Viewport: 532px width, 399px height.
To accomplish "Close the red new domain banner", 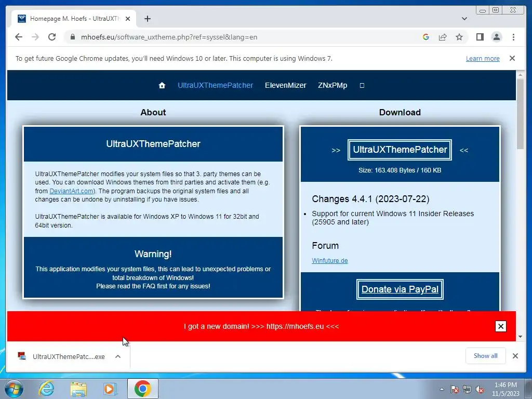I will pyautogui.click(x=500, y=326).
